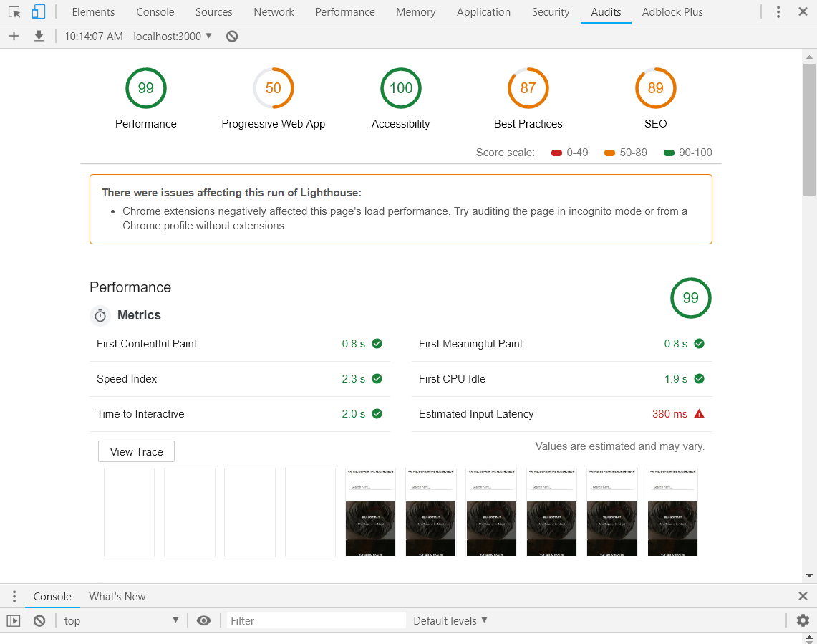This screenshot has width=817, height=644.
Task: Click green check icon for First CPU Idle
Action: (x=700, y=378)
